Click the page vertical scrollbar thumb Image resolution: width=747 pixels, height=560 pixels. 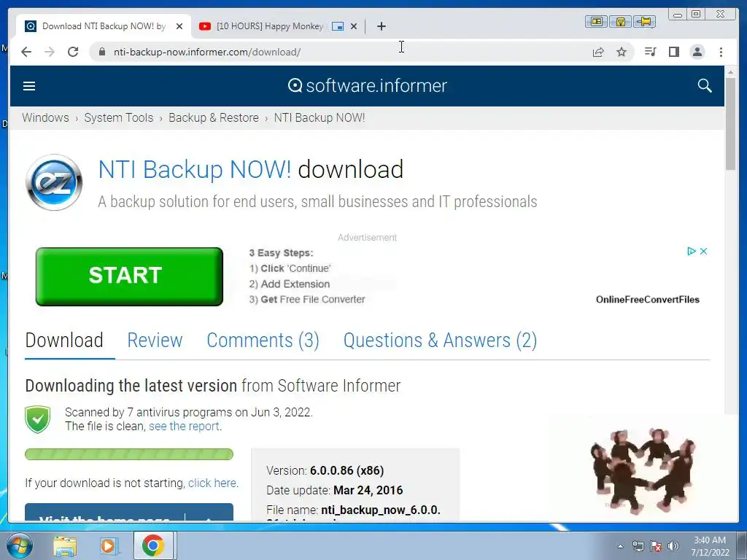tap(730, 123)
